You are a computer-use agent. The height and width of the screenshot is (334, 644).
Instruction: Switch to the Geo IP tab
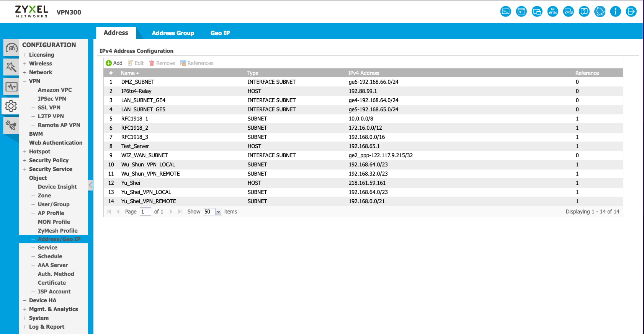pyautogui.click(x=220, y=33)
